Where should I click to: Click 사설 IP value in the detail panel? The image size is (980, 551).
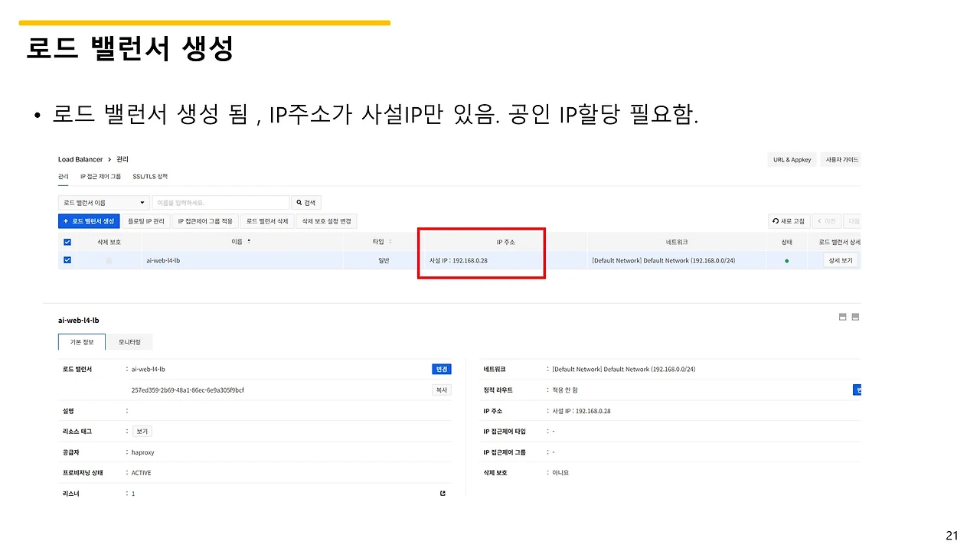click(581, 411)
